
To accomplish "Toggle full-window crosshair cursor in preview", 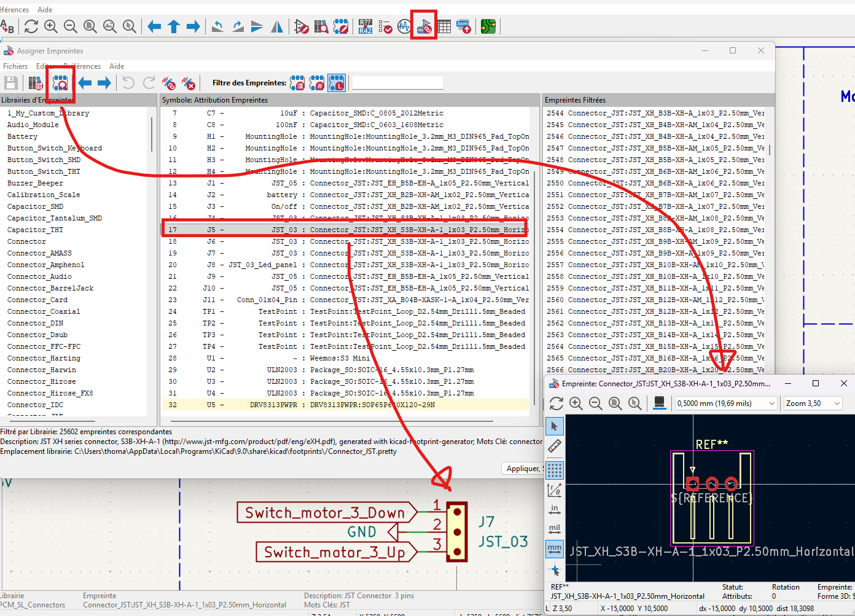I will click(x=555, y=570).
